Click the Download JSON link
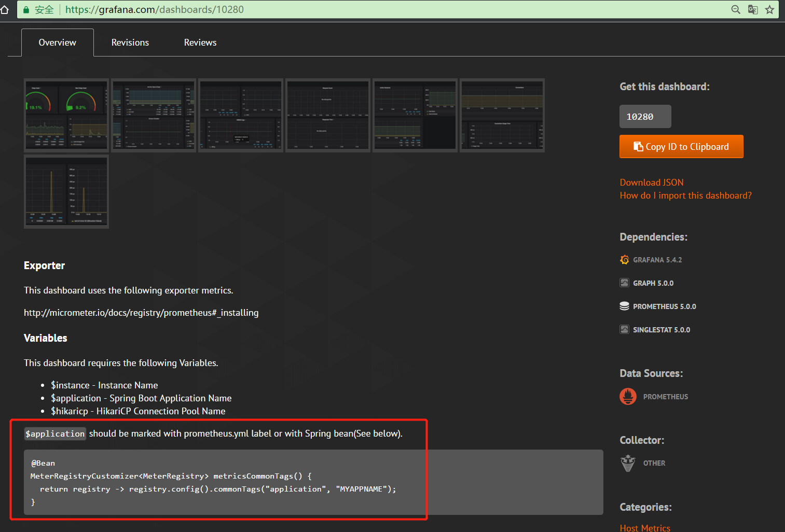 coord(652,183)
